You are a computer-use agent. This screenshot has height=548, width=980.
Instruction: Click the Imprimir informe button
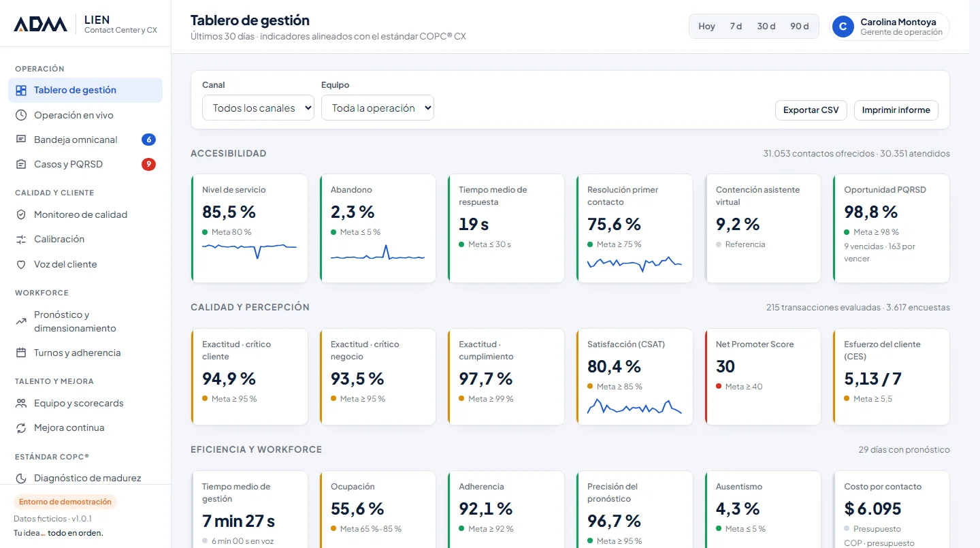[896, 110]
